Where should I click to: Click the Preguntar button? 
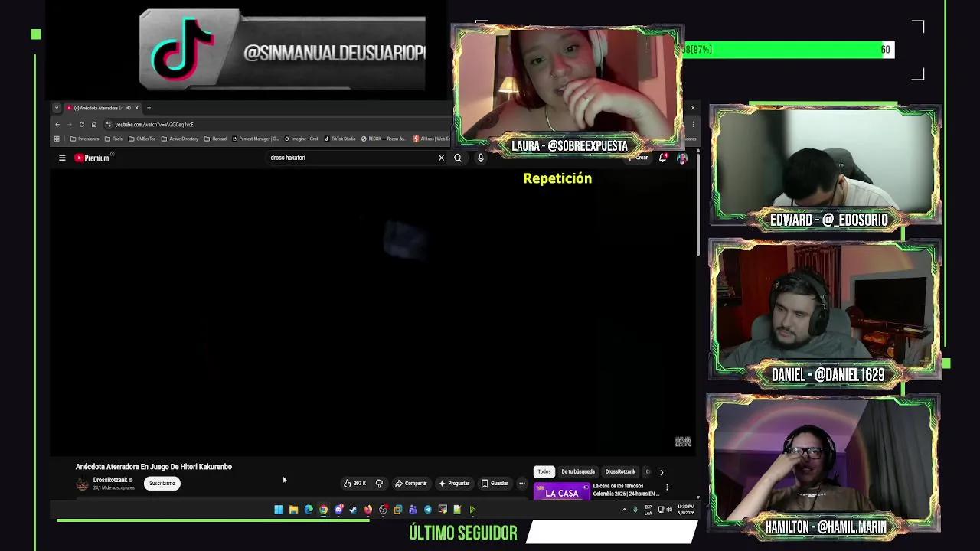click(x=453, y=483)
